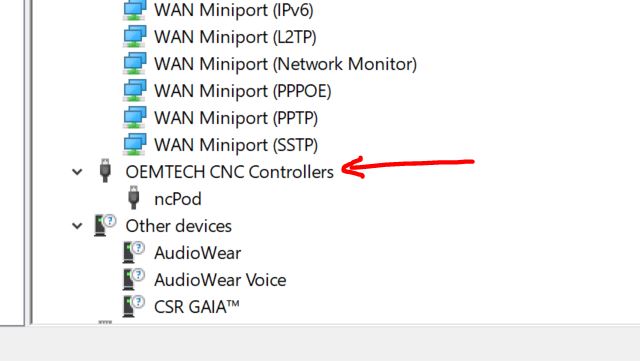This screenshot has width=640, height=361.
Task: Click the ncPod USB device icon
Action: pos(133,198)
